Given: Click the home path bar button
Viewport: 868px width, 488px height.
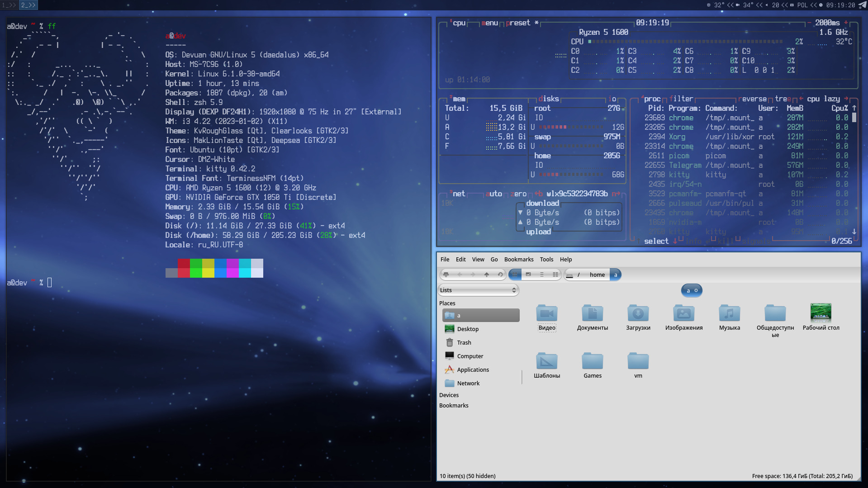Looking at the screenshot, I should (x=597, y=275).
